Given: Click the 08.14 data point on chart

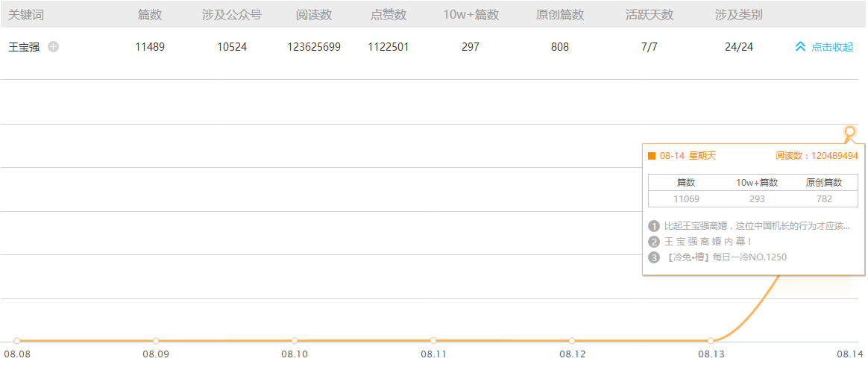Looking at the screenshot, I should (x=850, y=131).
